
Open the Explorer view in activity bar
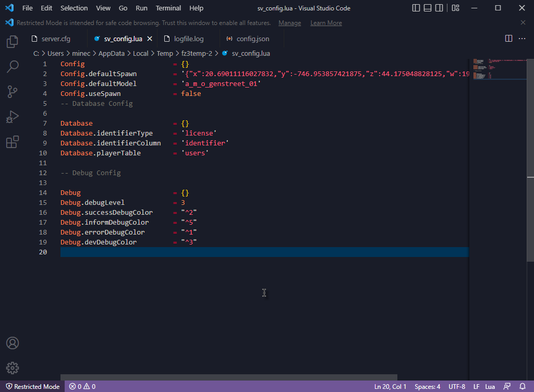click(x=13, y=42)
